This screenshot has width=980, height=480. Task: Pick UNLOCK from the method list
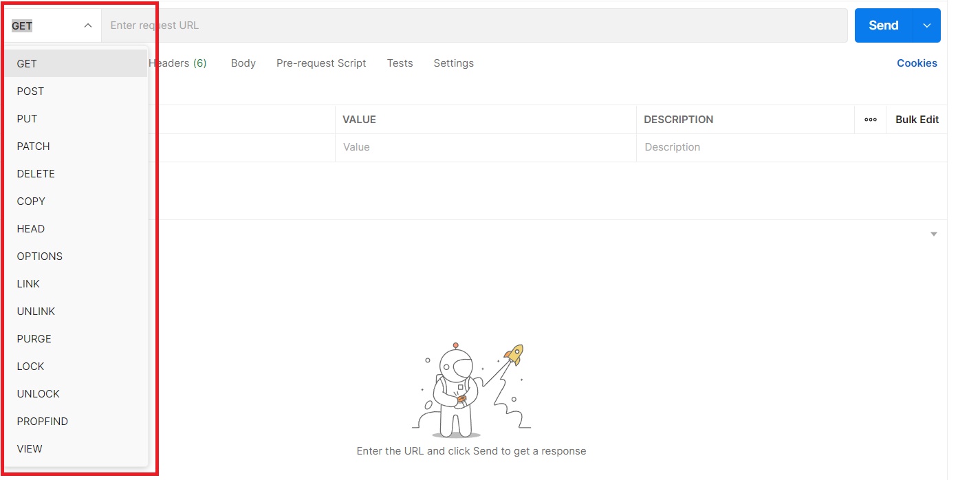tap(76, 393)
